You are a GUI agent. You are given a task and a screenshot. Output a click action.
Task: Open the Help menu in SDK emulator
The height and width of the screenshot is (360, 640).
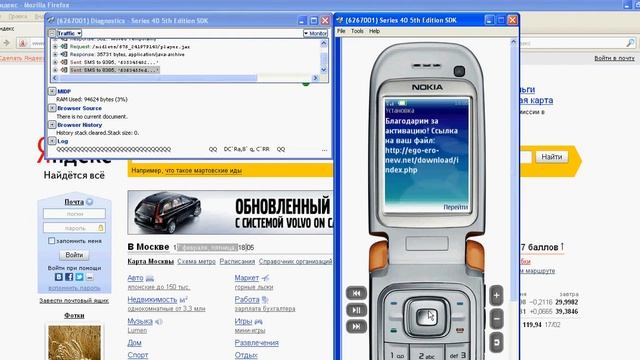374,31
